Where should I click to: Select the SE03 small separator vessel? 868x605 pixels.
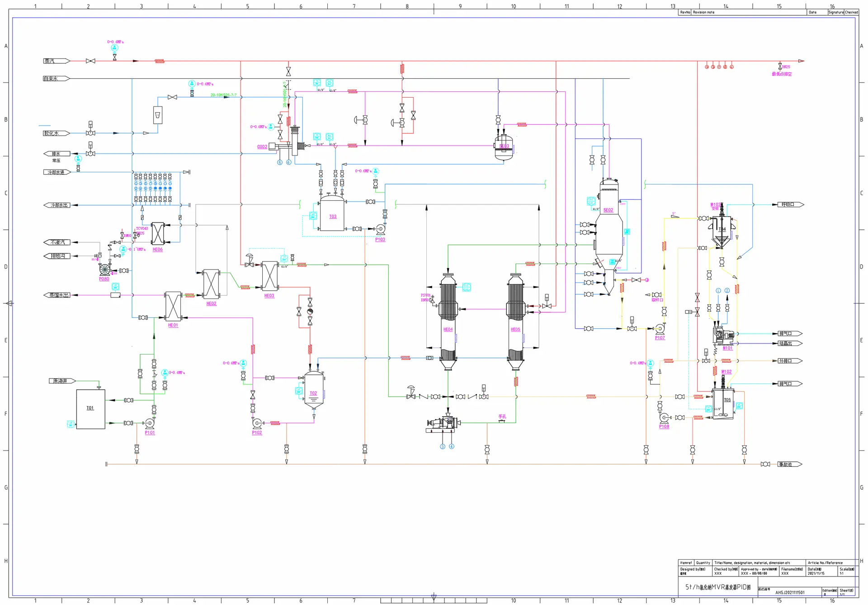pos(504,147)
